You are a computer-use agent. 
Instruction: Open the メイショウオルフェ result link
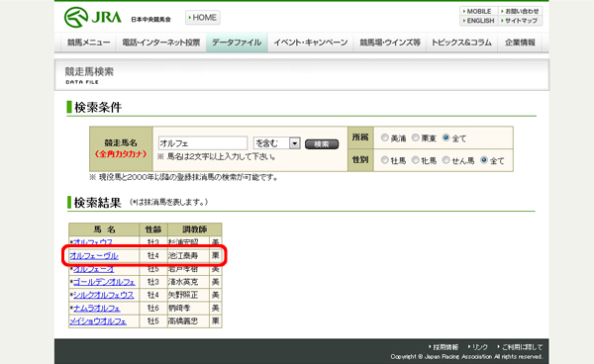pos(98,321)
